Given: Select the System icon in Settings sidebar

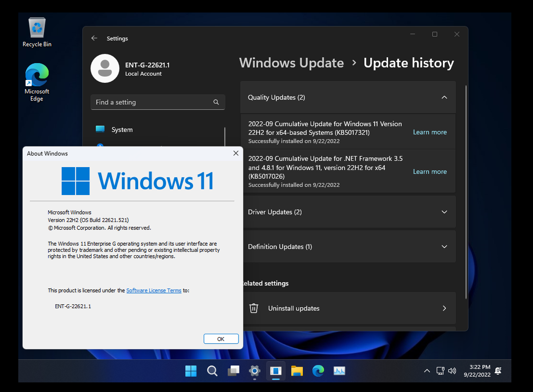Looking at the screenshot, I should [100, 129].
